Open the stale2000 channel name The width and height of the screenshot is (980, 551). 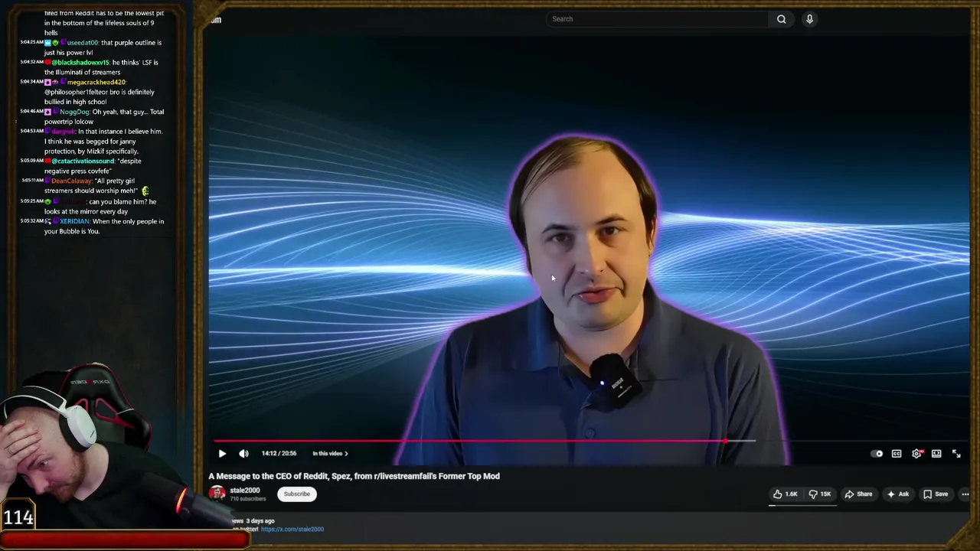pyautogui.click(x=245, y=491)
